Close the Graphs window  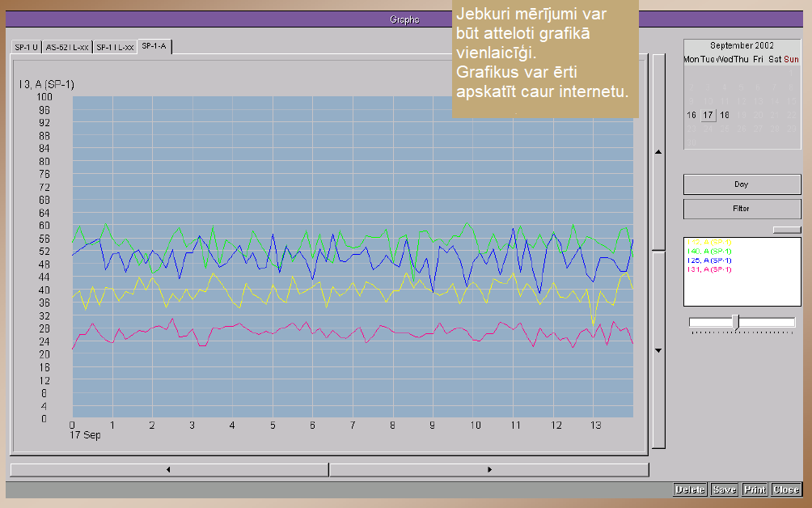pyautogui.click(x=786, y=489)
